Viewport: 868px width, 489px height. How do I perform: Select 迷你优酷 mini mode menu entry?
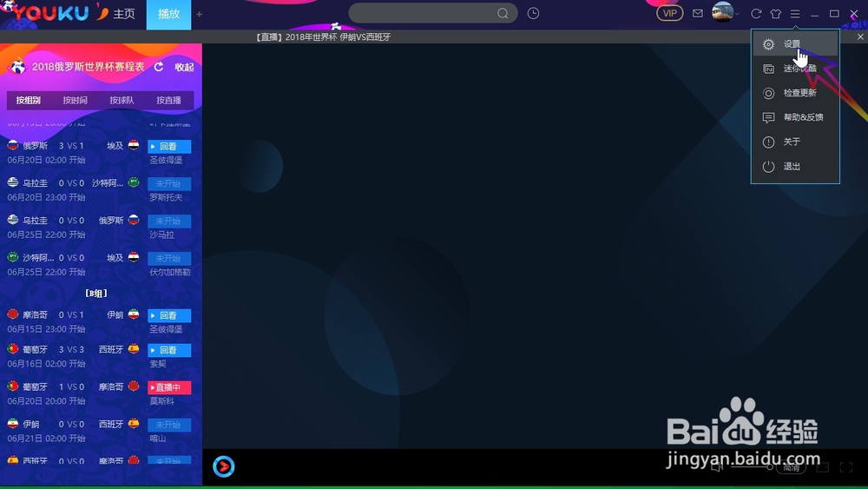pos(795,69)
